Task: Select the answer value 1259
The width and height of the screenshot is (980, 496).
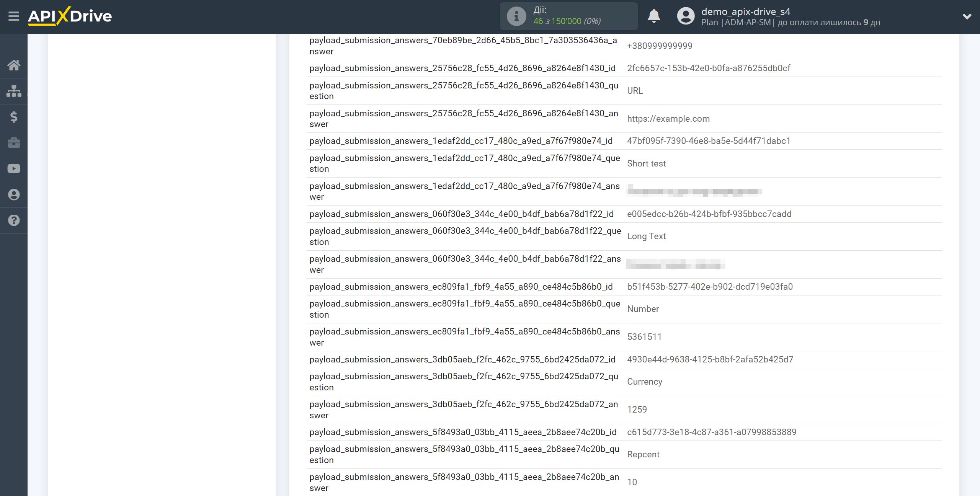Action: point(637,410)
